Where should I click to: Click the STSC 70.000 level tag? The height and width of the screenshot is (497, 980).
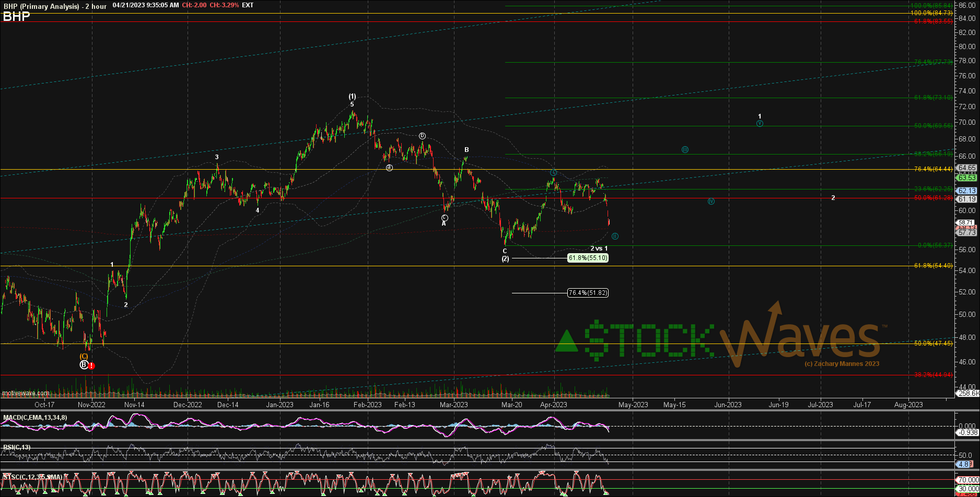click(967, 479)
